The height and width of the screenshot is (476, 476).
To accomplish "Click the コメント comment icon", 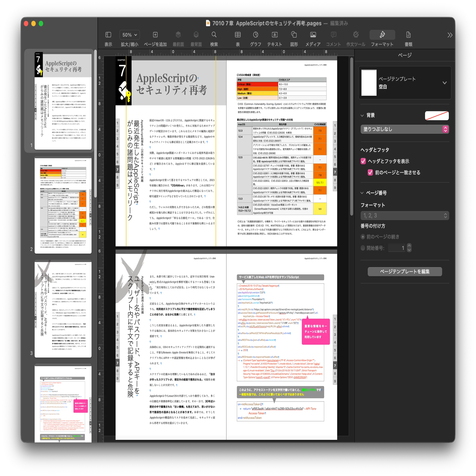I will click(x=333, y=35).
